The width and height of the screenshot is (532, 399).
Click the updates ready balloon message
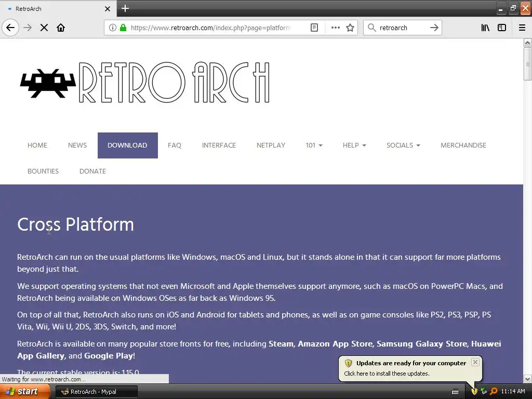pyautogui.click(x=387, y=374)
